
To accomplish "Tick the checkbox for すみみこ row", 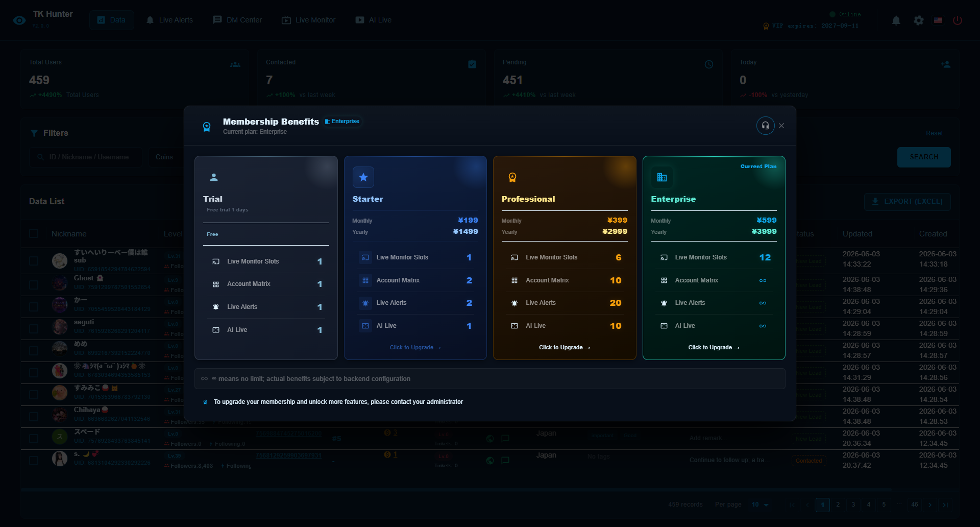I will click(34, 395).
